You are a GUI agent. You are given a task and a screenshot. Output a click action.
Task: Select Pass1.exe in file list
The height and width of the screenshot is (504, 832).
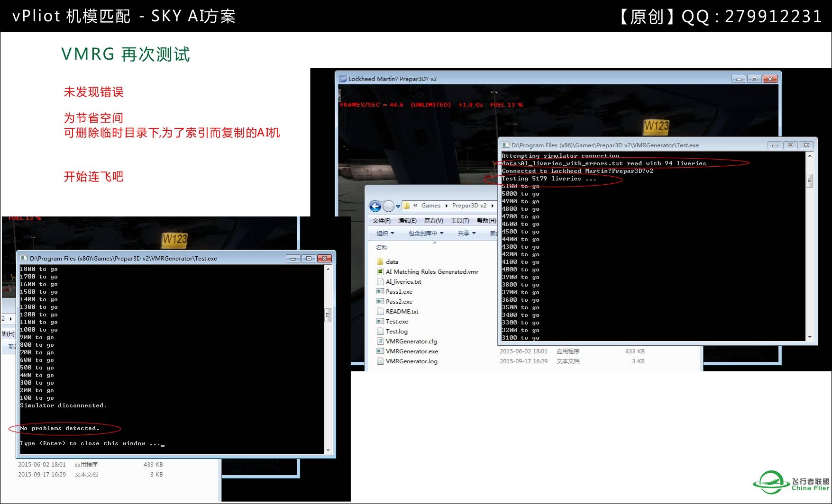395,291
